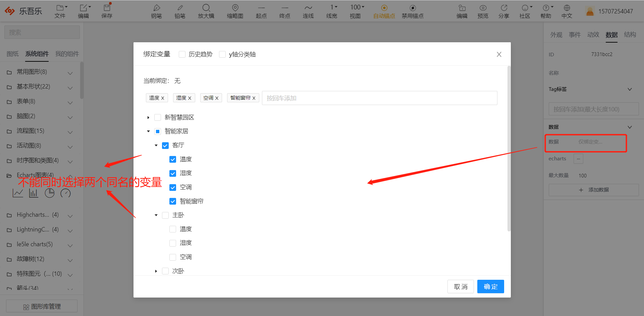Screen dimensions: 644x316
Task: Expand the 新智慧园区 tree node
Action: click(148, 117)
